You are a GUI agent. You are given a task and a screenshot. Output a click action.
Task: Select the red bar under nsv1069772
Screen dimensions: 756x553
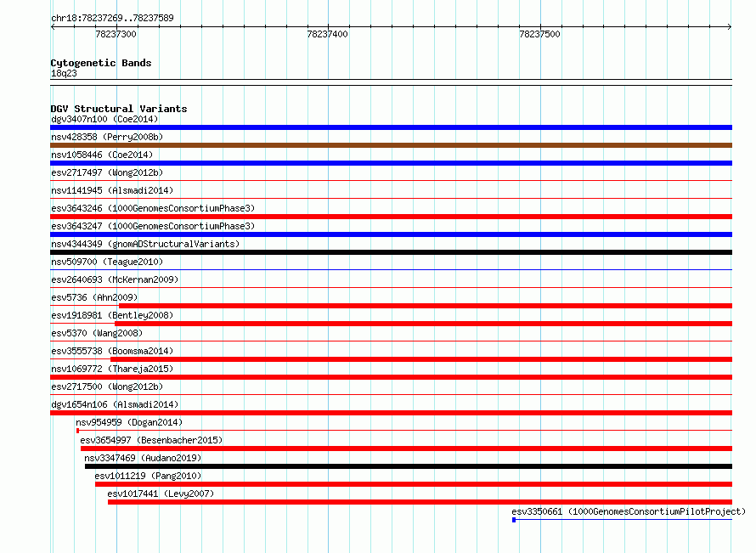pyautogui.click(x=391, y=377)
